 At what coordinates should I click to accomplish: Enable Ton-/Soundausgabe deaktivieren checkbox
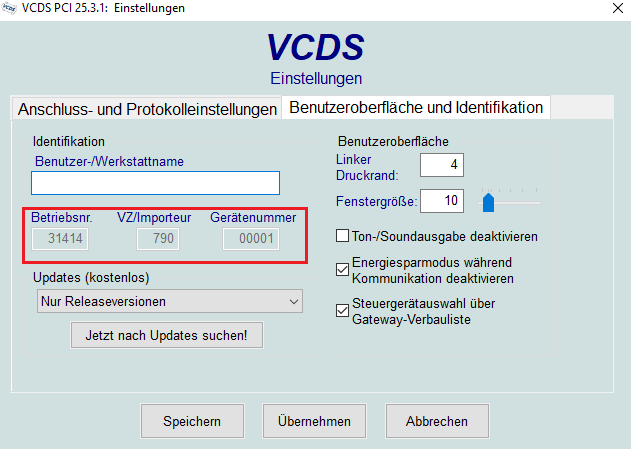coord(342,236)
